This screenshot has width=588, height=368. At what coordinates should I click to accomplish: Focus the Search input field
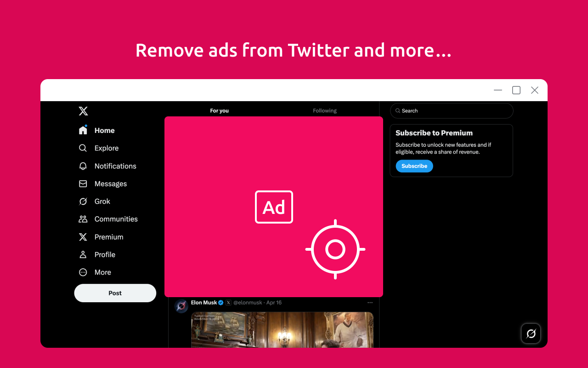(x=452, y=111)
